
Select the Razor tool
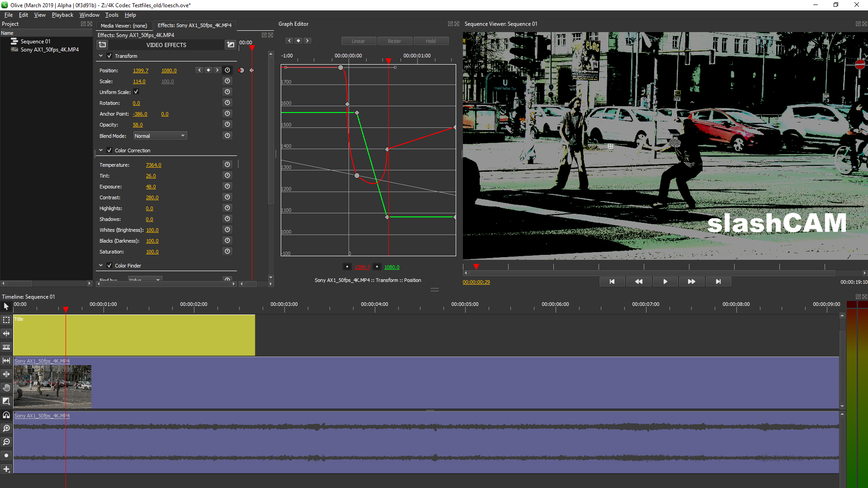click(6, 347)
